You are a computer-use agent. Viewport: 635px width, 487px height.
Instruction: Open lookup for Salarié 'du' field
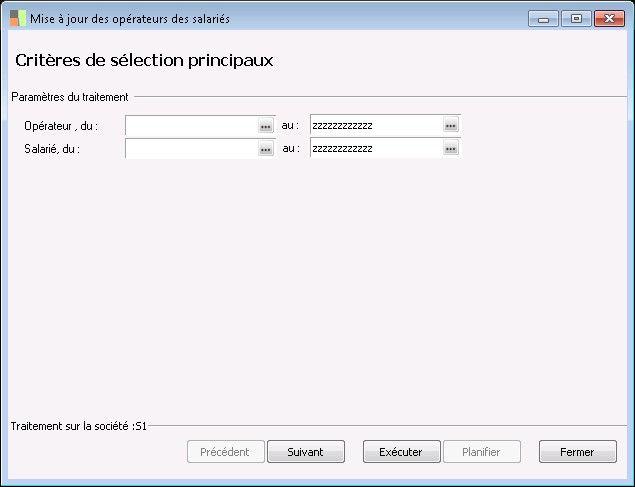coord(266,149)
